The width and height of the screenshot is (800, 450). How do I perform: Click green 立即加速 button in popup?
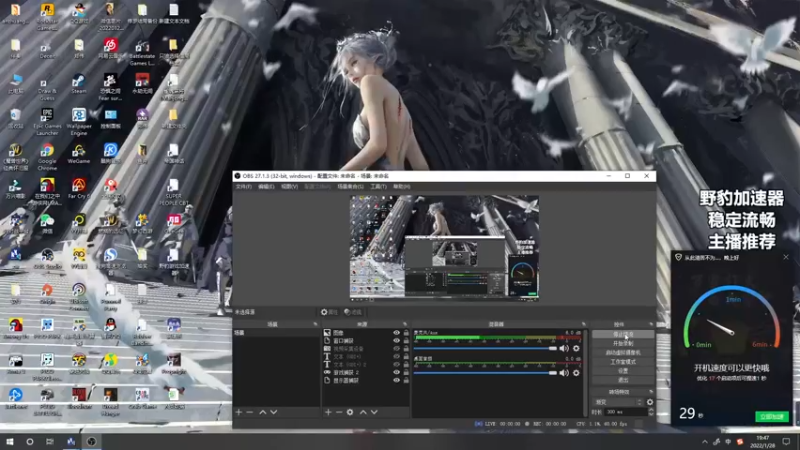coord(771,416)
